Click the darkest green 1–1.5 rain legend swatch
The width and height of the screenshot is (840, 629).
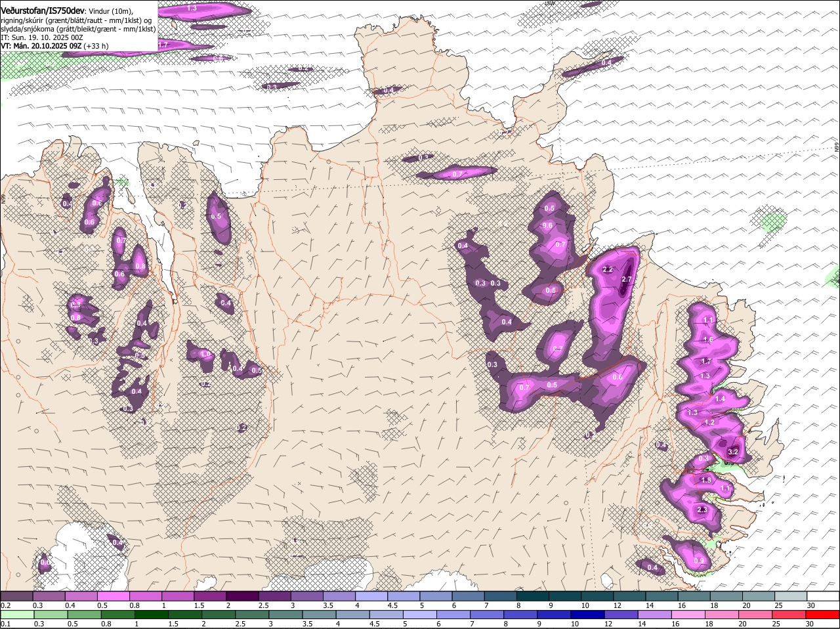(152, 615)
